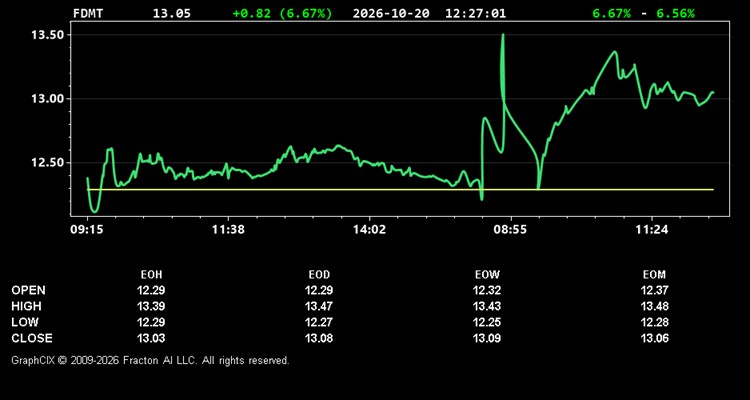This screenshot has height=400, width=750.
Task: Select EOW high value 13.43
Action: click(487, 306)
